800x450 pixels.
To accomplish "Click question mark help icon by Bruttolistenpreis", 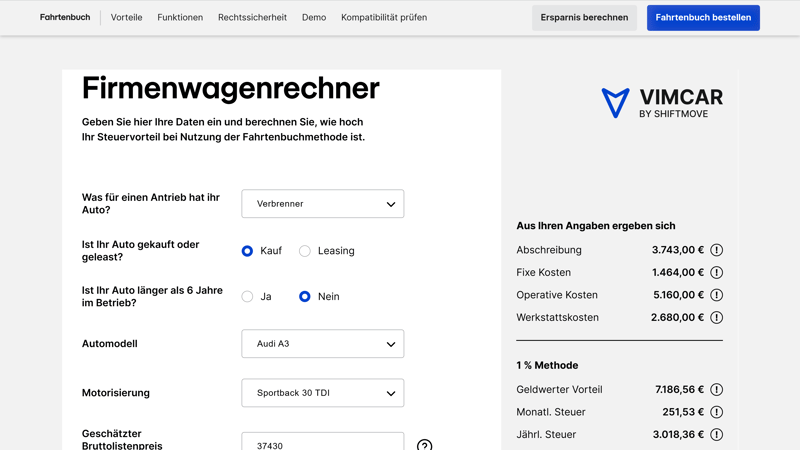I will click(424, 445).
